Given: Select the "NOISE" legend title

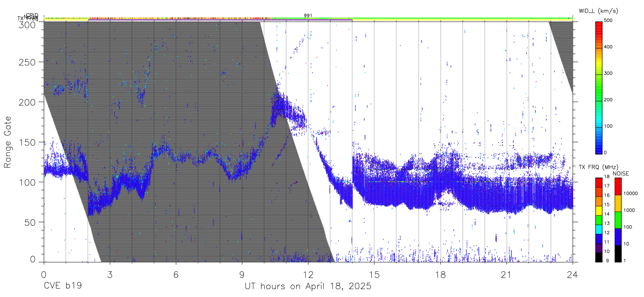Looking at the screenshot, I should point(621,173).
